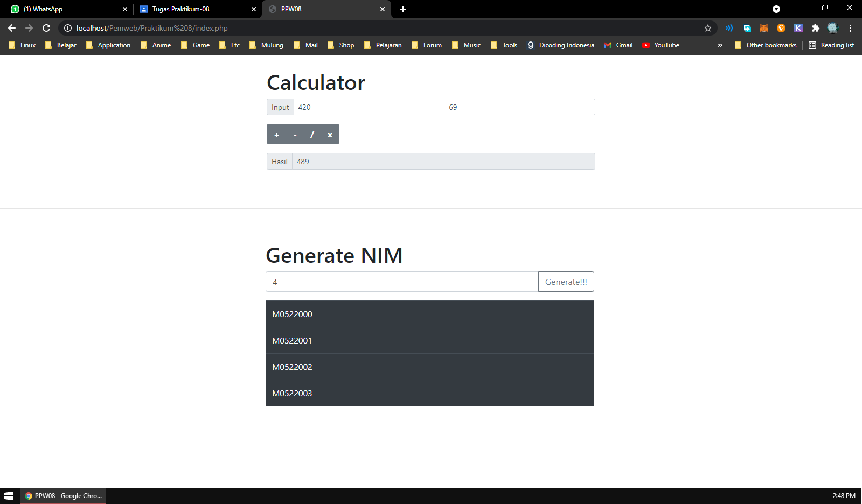Open the Pelajaran bookmarks folder
Viewport: 862px width, 504px height.
point(383,45)
